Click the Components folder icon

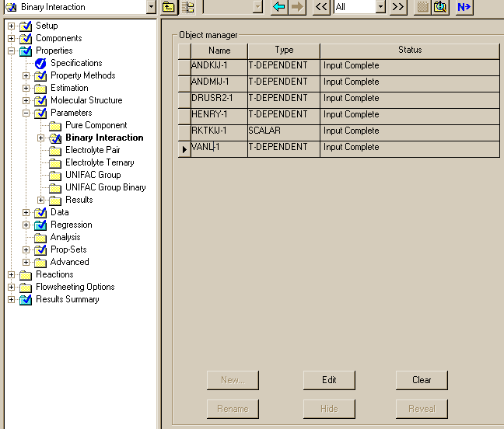point(26,39)
